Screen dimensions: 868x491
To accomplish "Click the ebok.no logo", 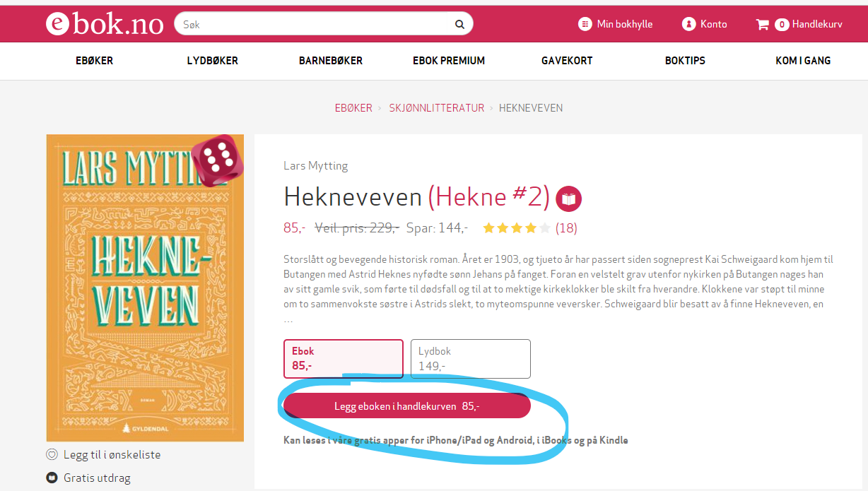I will (105, 24).
